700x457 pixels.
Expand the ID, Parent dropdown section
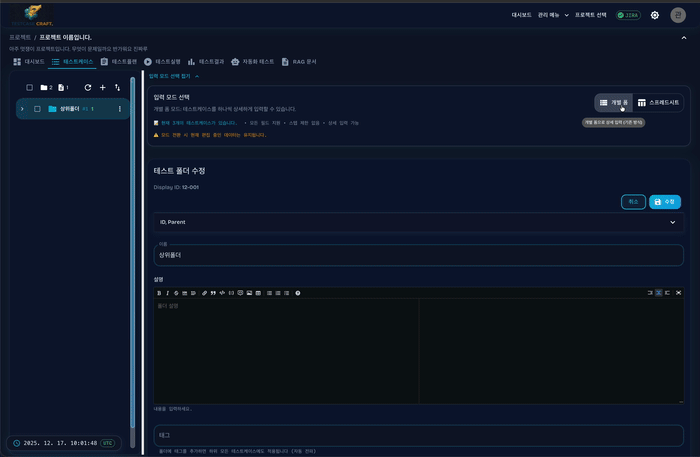(x=419, y=222)
